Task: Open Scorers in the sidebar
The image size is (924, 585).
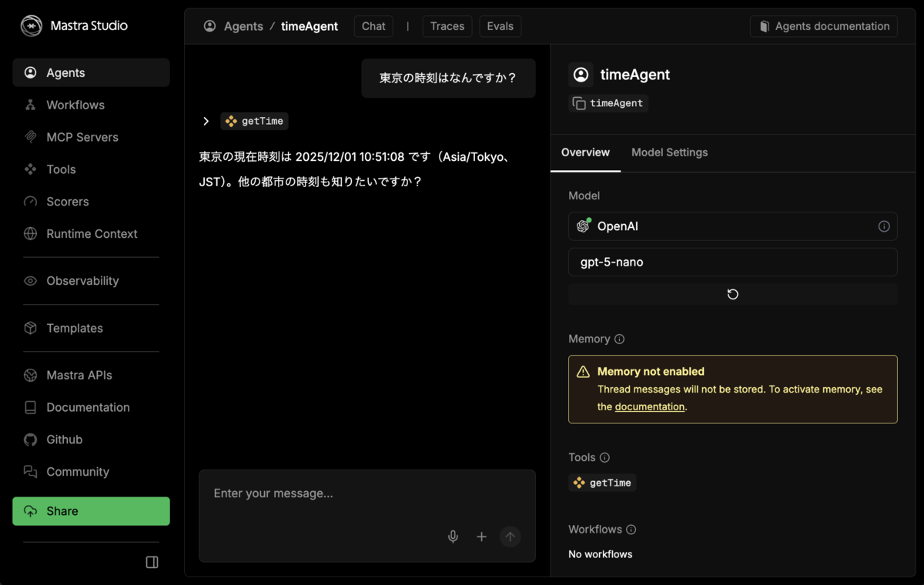Action: click(91, 202)
